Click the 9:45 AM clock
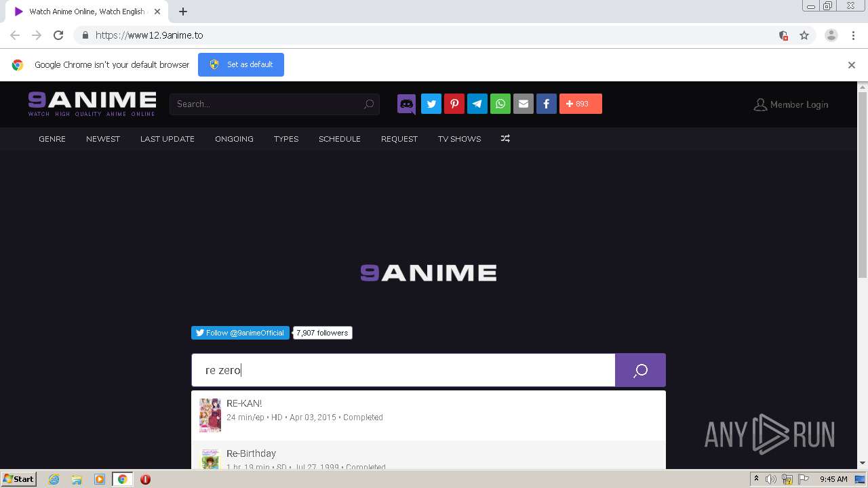The height and width of the screenshot is (488, 868). (833, 479)
